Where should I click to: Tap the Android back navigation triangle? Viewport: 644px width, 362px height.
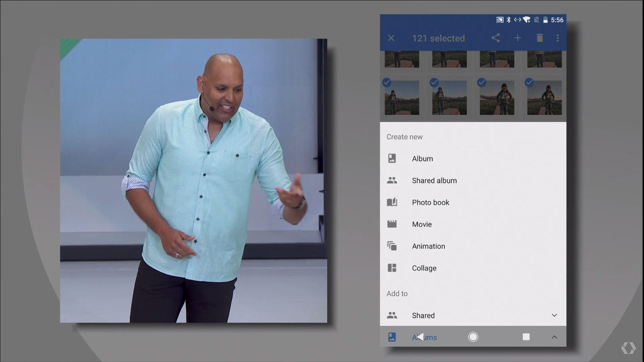[x=420, y=337]
